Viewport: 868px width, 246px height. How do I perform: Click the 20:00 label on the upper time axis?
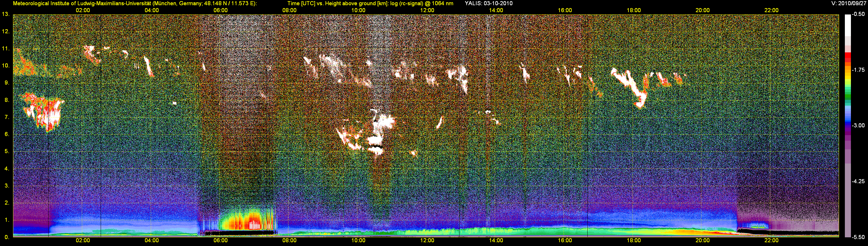point(703,10)
